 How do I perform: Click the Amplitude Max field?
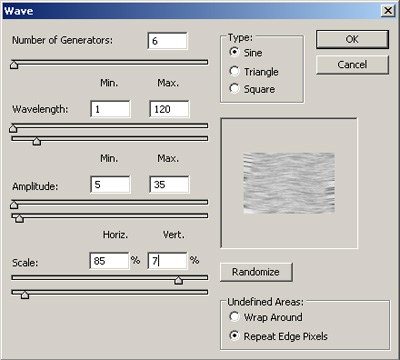[169, 184]
